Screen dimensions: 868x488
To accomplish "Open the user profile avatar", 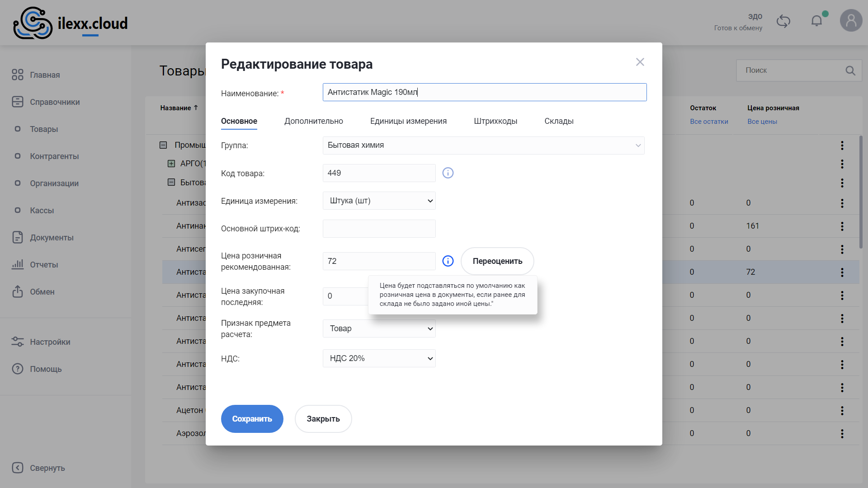I will [851, 21].
